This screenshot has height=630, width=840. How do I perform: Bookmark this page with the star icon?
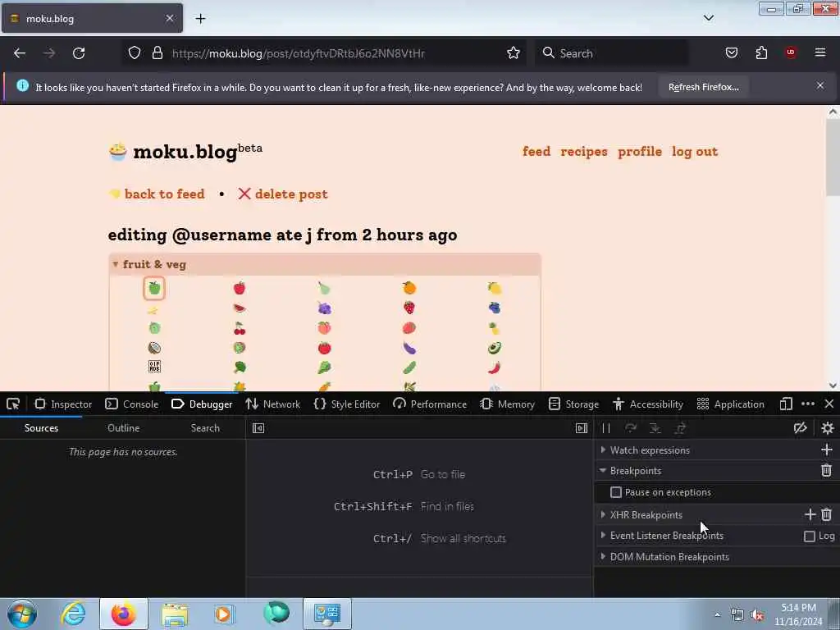tap(514, 52)
